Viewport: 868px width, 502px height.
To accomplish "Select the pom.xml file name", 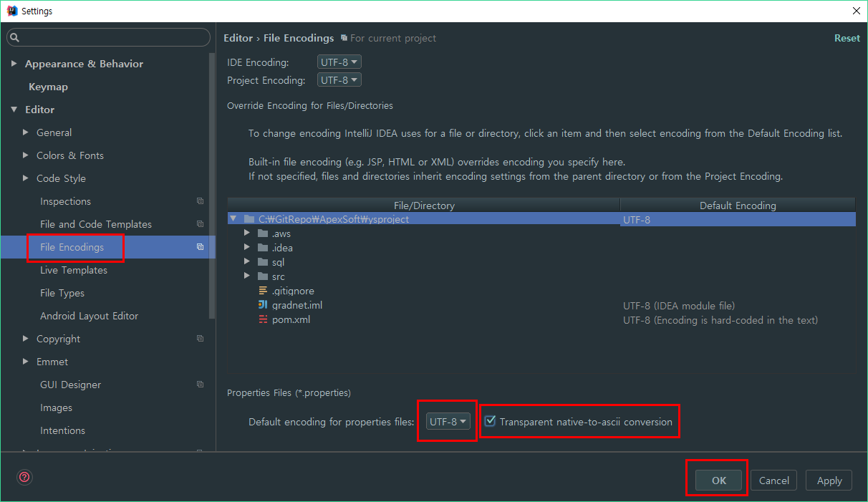I will [x=291, y=319].
